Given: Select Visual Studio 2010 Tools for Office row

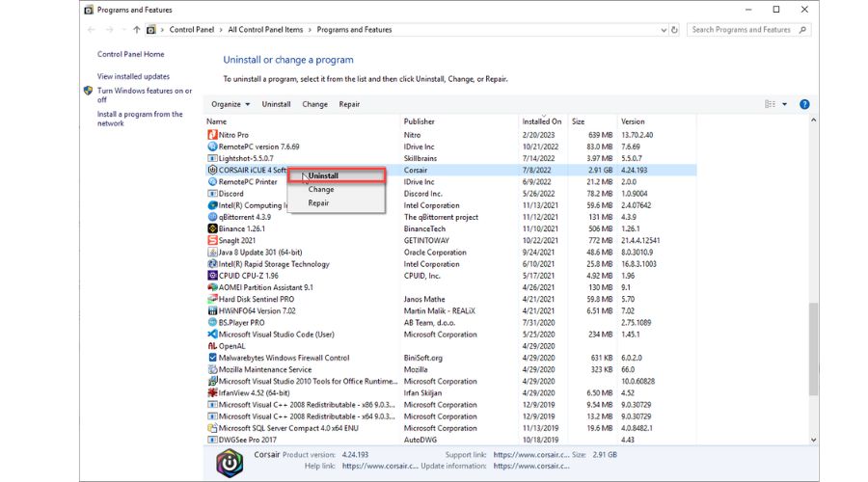Looking at the screenshot, I should pos(451,382).
